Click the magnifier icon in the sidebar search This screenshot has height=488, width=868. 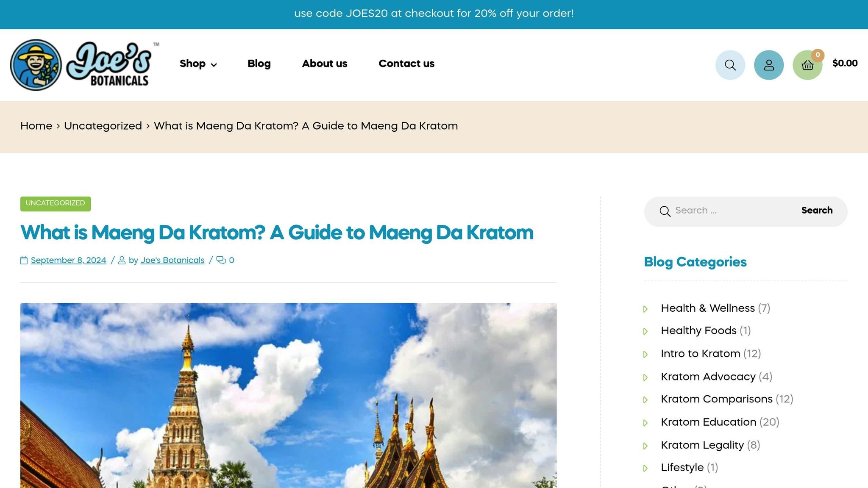[x=665, y=211]
